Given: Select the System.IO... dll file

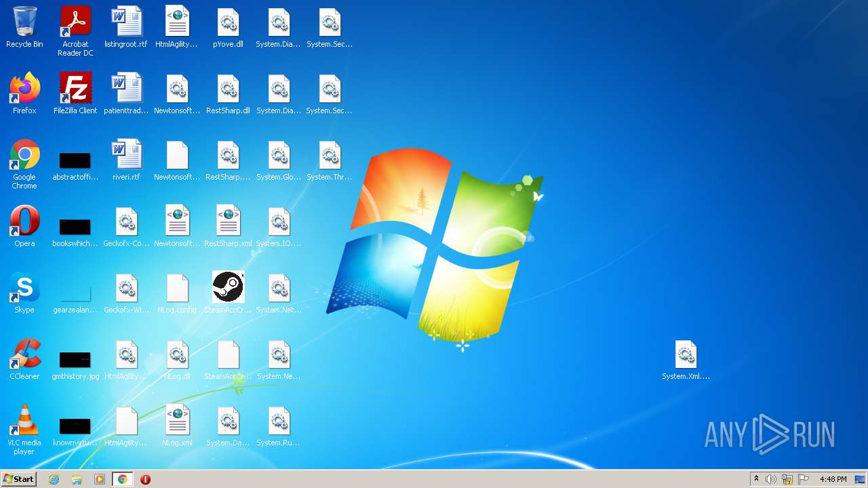Looking at the screenshot, I should [x=279, y=226].
